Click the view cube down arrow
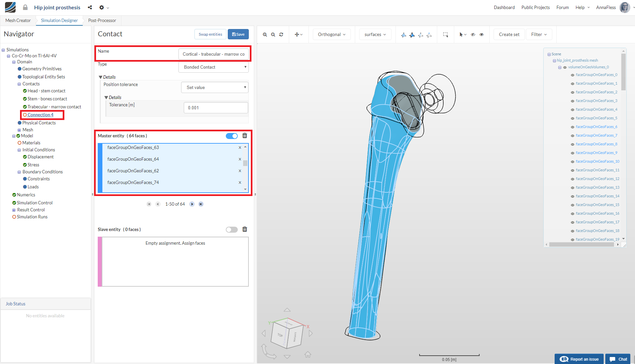The height and width of the screenshot is (364, 635). tap(287, 357)
